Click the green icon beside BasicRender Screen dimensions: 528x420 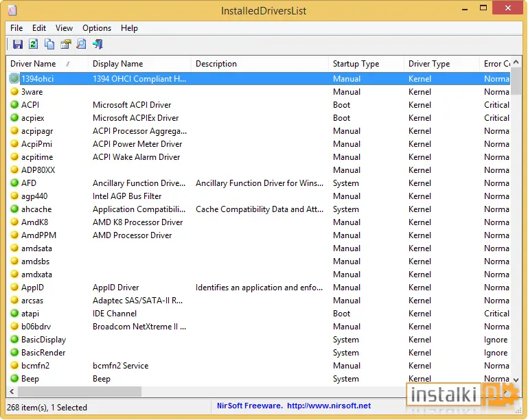coord(14,352)
